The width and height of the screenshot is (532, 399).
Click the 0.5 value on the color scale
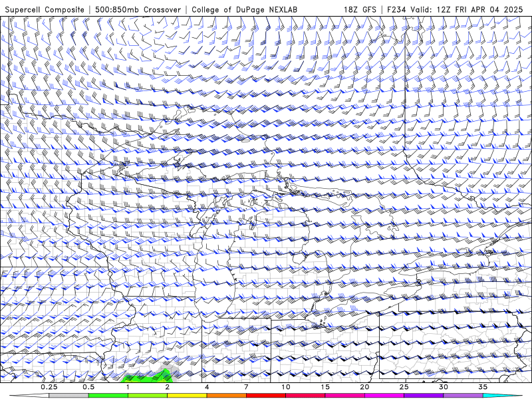pos(88,387)
